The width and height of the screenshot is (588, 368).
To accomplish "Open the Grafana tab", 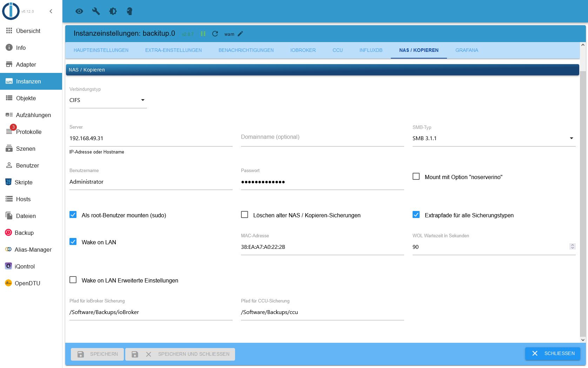I will 467,50.
